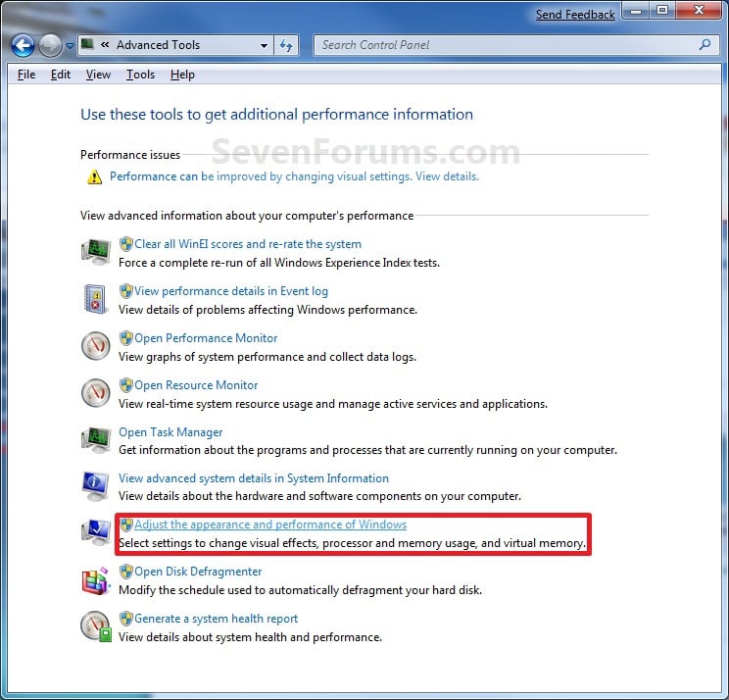
Task: Open Task Manager via its link
Action: click(x=170, y=432)
